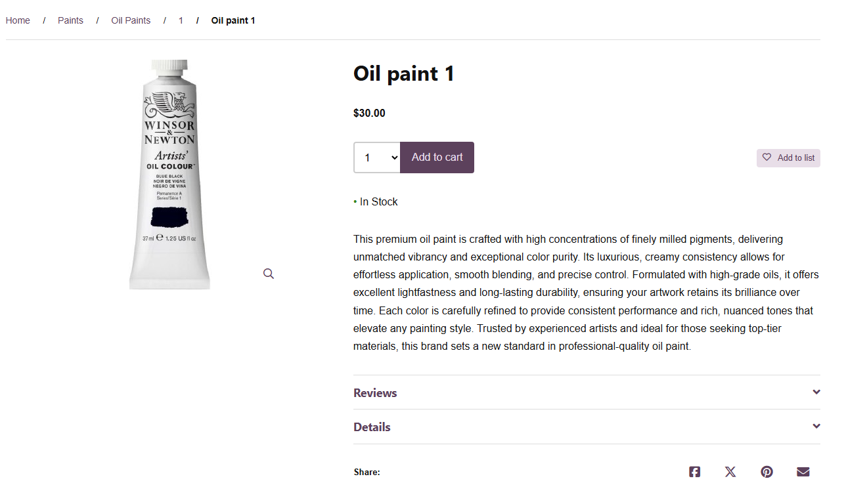This screenshot has height=504, width=846.
Task: Click the In Stock status text
Action: tap(378, 202)
